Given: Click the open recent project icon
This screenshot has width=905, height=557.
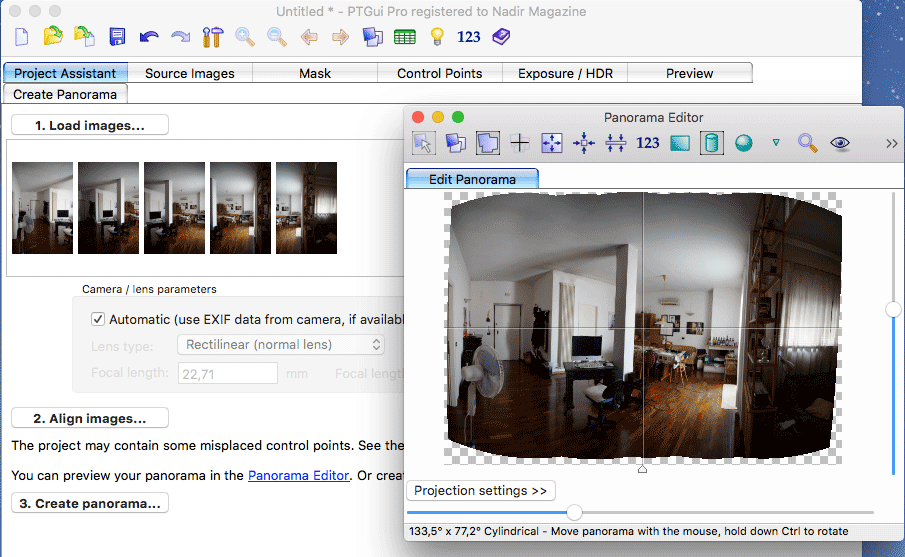Looking at the screenshot, I should point(84,36).
